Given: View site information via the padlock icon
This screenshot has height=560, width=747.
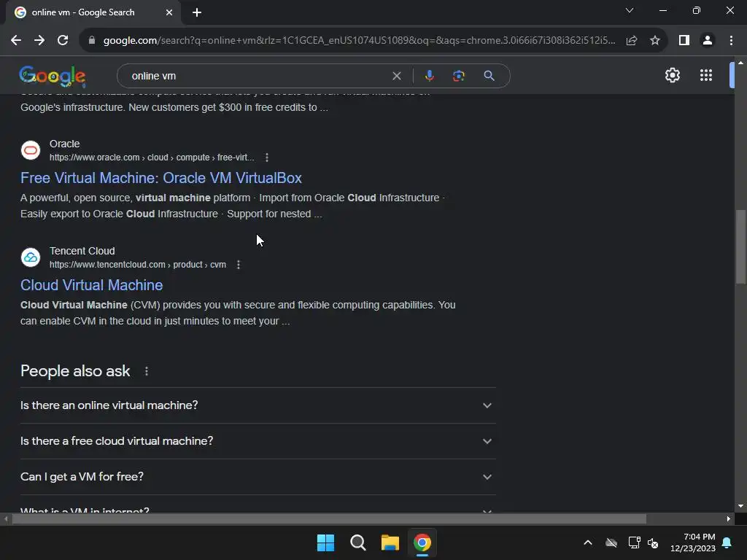Looking at the screenshot, I should tap(92, 41).
